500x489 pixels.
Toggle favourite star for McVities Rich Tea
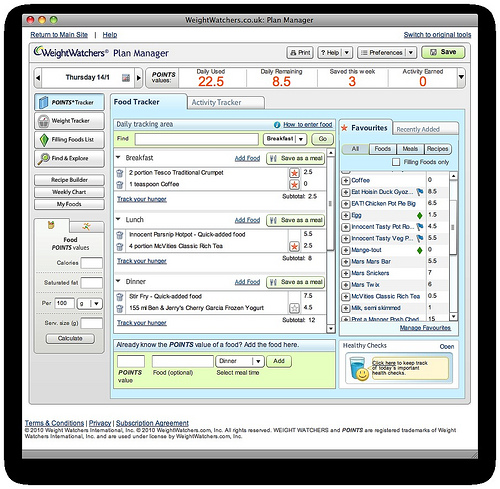[x=294, y=246]
